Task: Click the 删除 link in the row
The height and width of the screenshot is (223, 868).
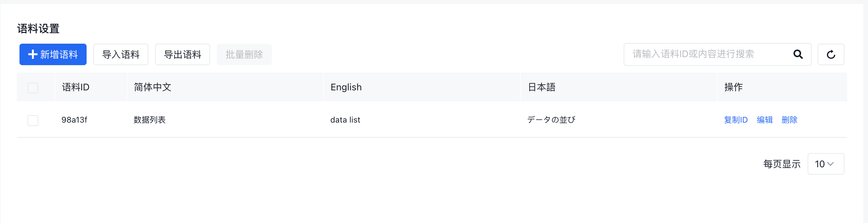Action: [789, 120]
